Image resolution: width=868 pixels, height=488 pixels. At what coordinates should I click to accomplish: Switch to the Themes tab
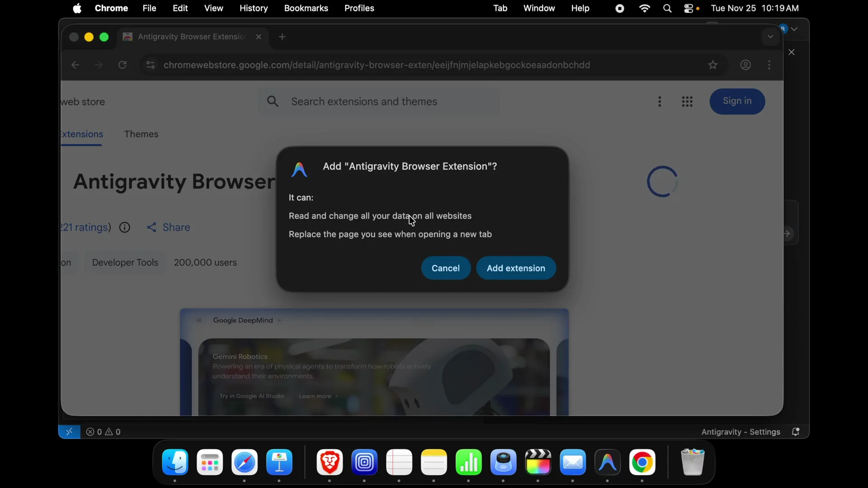[x=141, y=134]
